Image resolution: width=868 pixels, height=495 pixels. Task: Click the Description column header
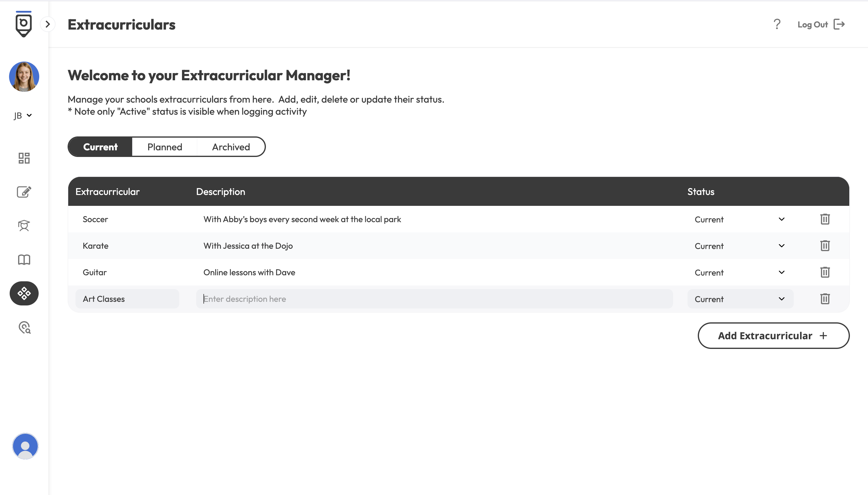click(x=221, y=192)
